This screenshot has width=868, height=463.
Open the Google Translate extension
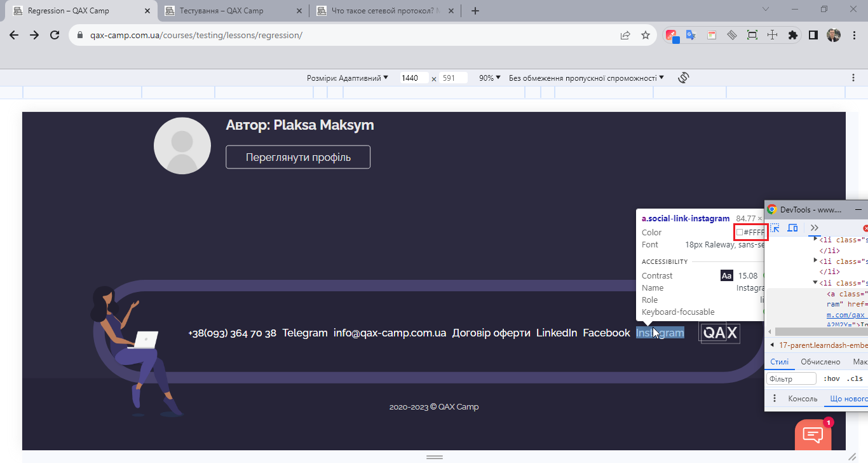pyautogui.click(x=691, y=35)
